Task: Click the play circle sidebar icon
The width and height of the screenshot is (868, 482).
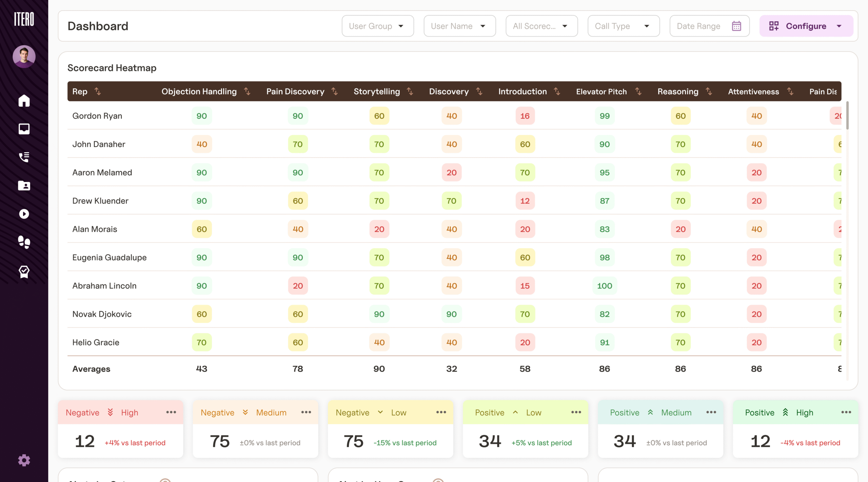Action: pyautogui.click(x=24, y=214)
